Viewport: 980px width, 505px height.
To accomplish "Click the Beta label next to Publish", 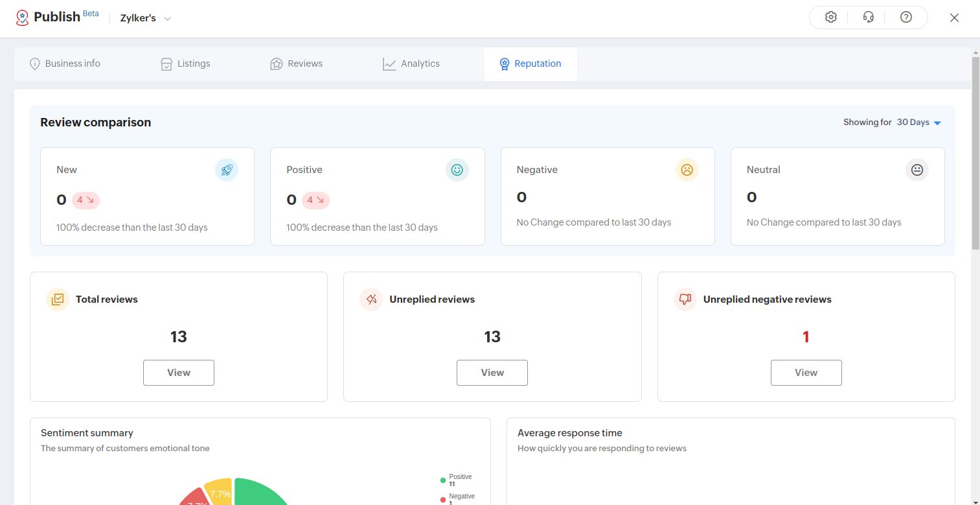I will [x=91, y=14].
